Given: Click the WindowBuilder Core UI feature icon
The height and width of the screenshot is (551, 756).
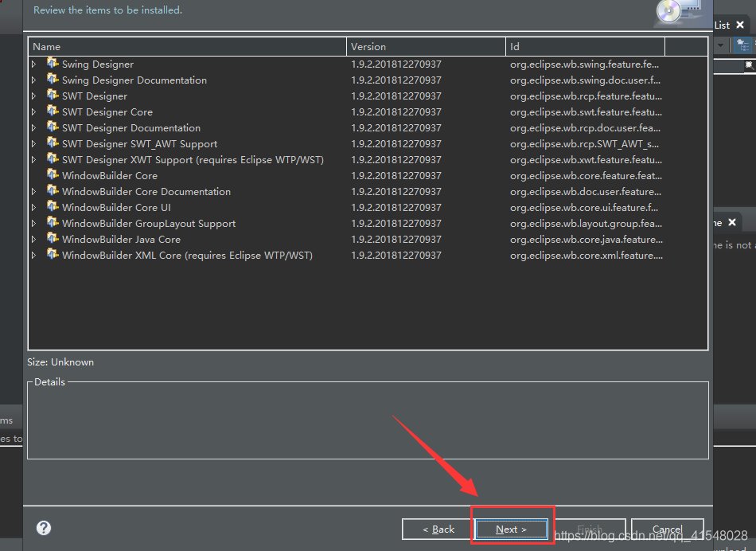Looking at the screenshot, I should [53, 206].
